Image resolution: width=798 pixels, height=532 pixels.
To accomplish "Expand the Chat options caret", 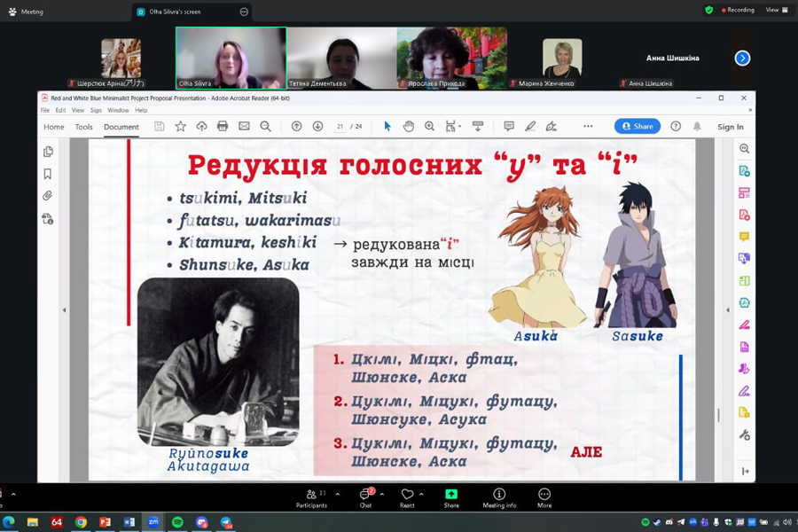I will pos(382,494).
